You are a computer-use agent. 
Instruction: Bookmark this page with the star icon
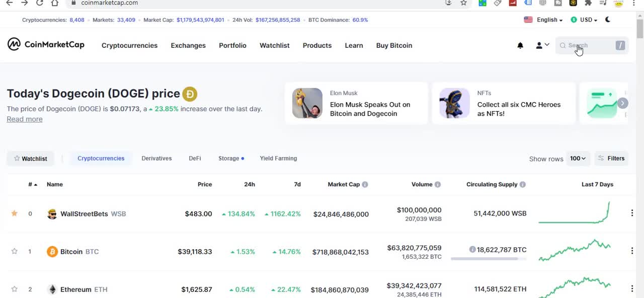[463, 3]
